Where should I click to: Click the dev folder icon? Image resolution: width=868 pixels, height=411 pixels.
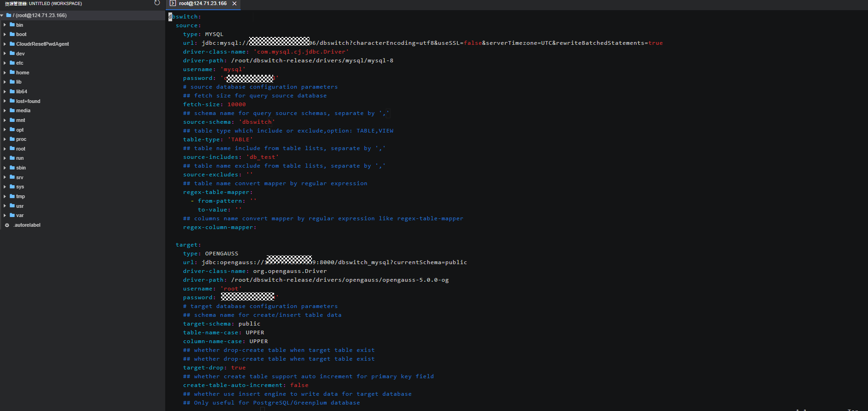coord(12,54)
